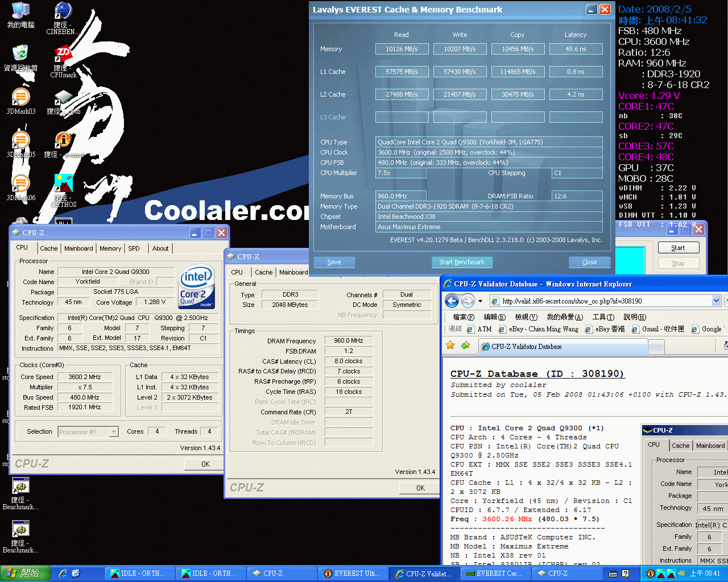Open the 工具(T) Tools menu in IE
Image resolution: width=728 pixels, height=582 pixels.
pos(603,317)
